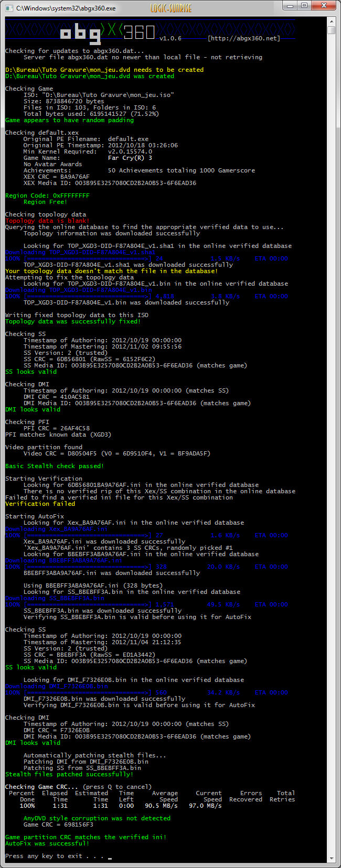Click 'No Avatar Awards' line

(52, 164)
